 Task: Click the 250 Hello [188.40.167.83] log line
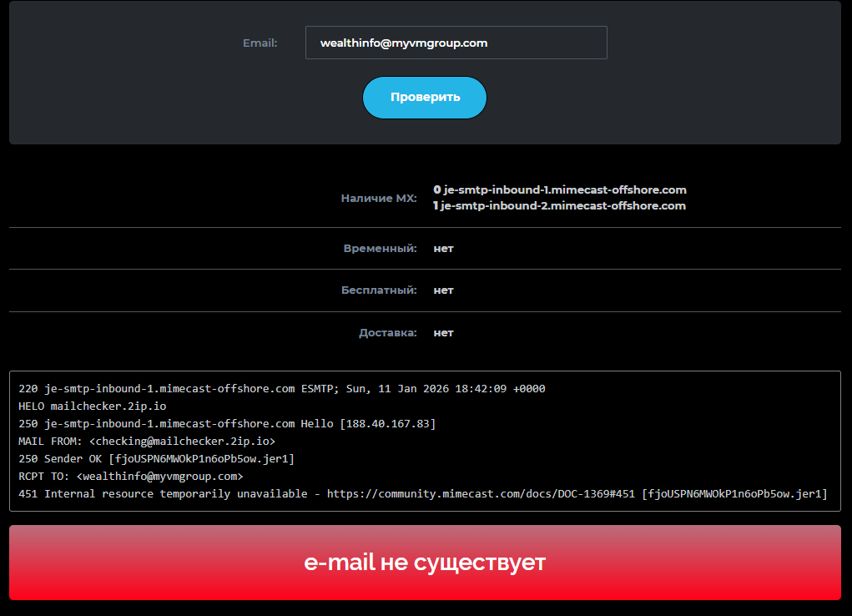click(226, 424)
